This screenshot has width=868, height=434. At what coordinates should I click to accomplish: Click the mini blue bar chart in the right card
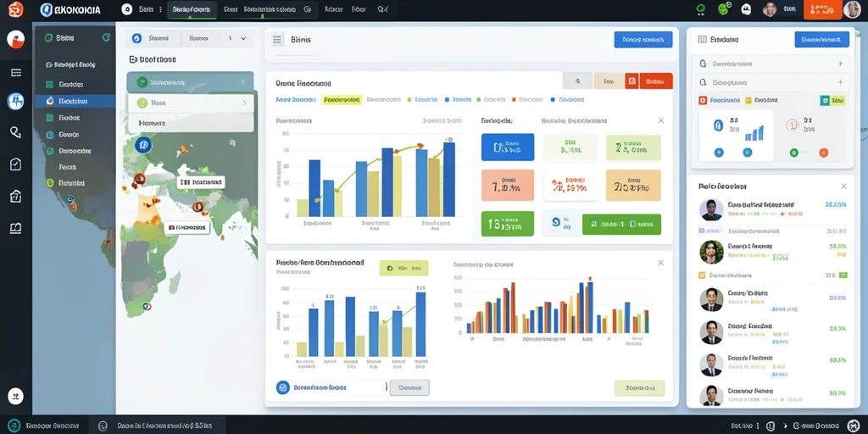coord(754,133)
